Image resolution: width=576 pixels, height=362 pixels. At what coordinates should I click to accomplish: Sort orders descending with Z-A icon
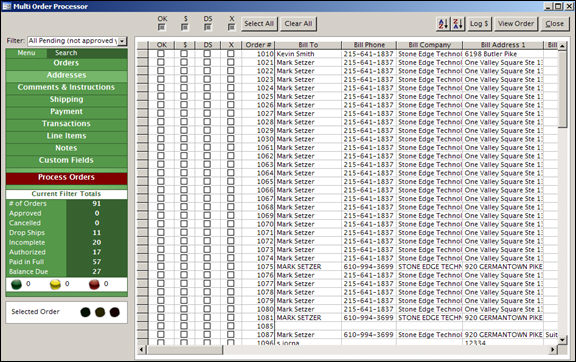458,24
